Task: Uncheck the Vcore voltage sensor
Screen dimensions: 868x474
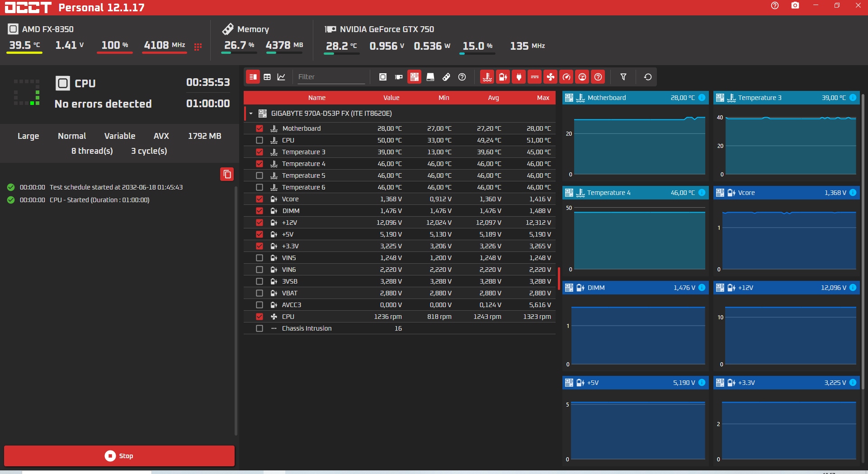Action: click(259, 199)
